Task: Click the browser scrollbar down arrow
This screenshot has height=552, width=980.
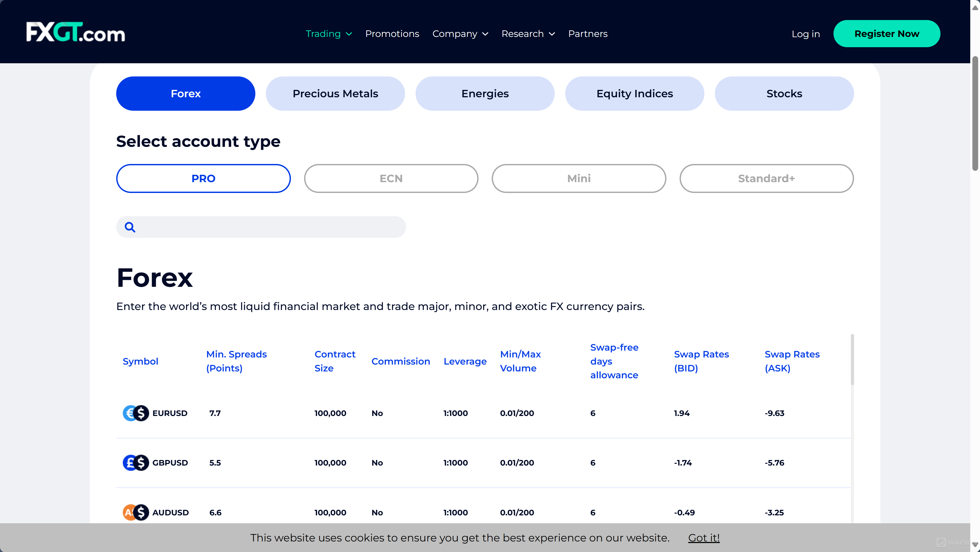Action: pos(975,544)
